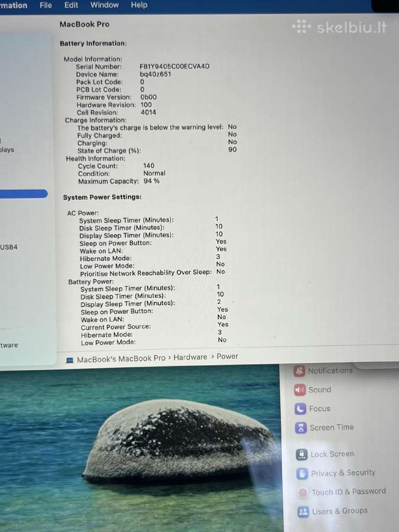Viewport: 399px width, 532px height.
Task: Open Lock Screen settings label
Action: pyautogui.click(x=332, y=454)
